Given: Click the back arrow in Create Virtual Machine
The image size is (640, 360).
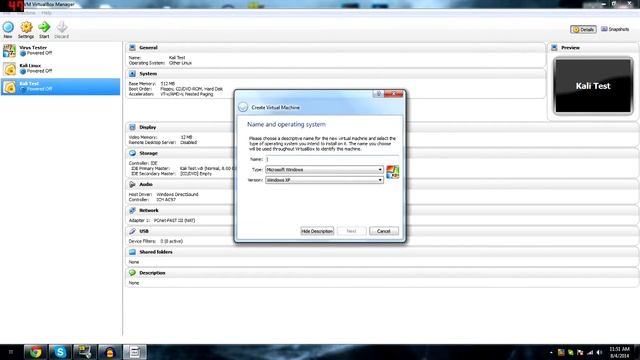Looking at the screenshot, I should (243, 107).
